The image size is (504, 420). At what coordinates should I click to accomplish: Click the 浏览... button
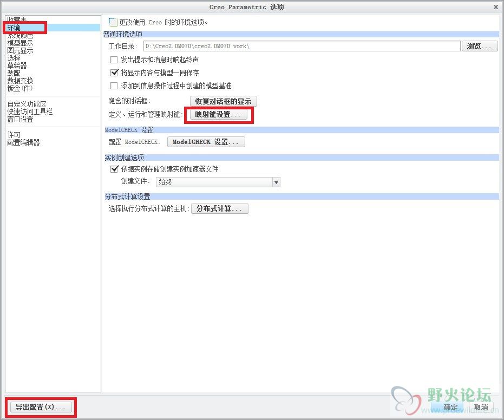pyautogui.click(x=480, y=46)
